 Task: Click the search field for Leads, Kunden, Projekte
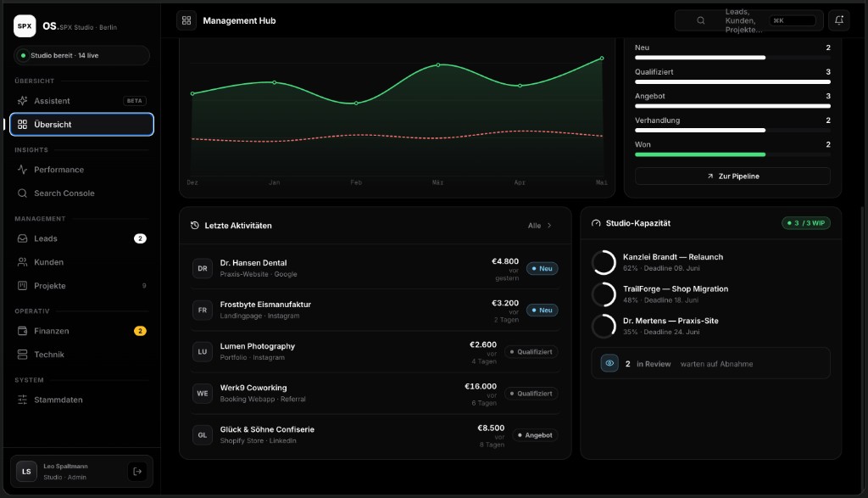[749, 20]
